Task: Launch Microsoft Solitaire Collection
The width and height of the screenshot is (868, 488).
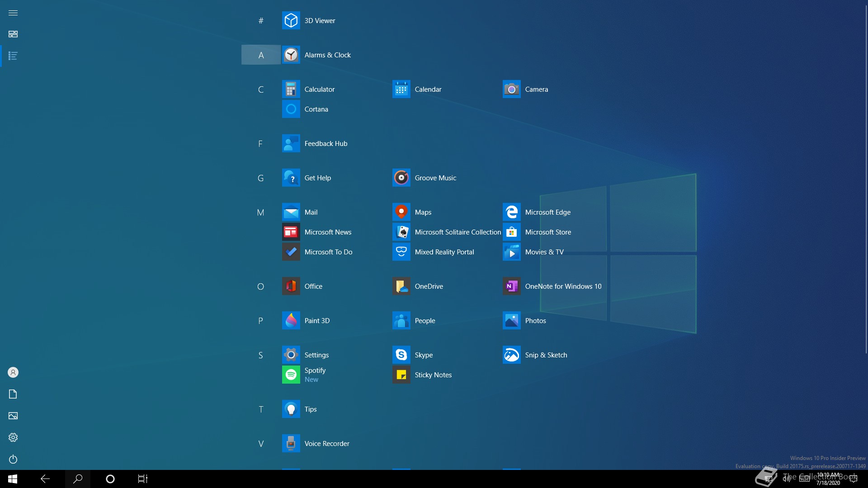Action: [x=447, y=232]
